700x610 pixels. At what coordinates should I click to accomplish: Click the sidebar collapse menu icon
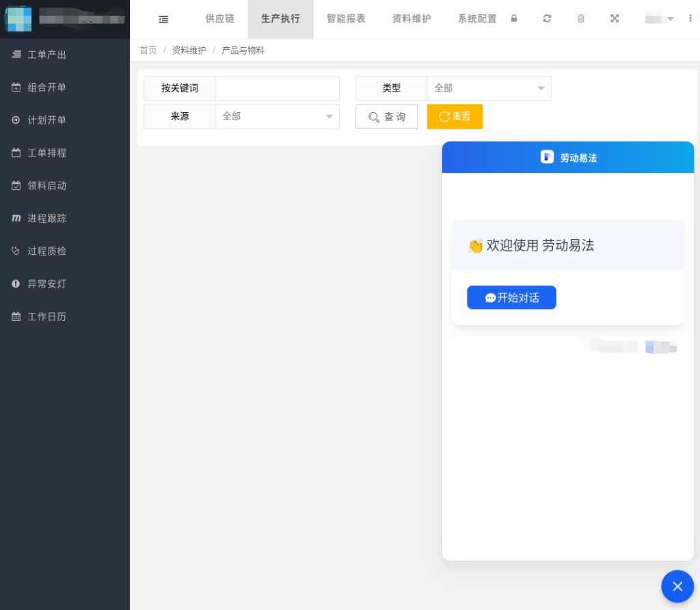[163, 19]
